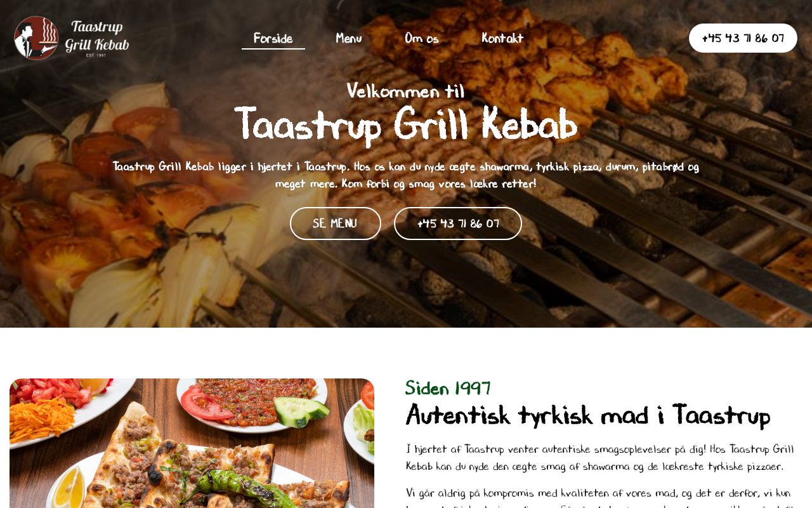Click the paragraph starting 'I hjertet af Taastrup'

600,458
